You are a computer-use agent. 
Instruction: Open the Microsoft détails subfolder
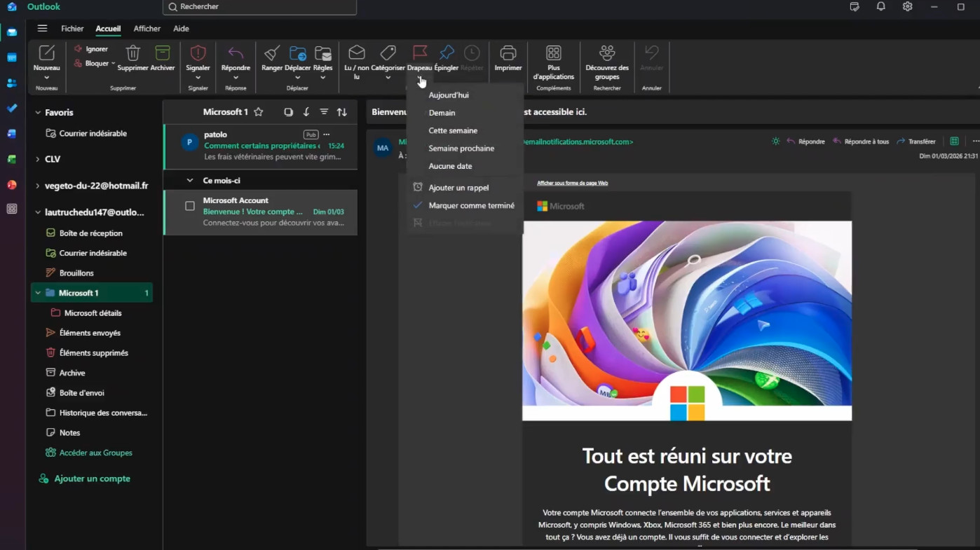(92, 313)
